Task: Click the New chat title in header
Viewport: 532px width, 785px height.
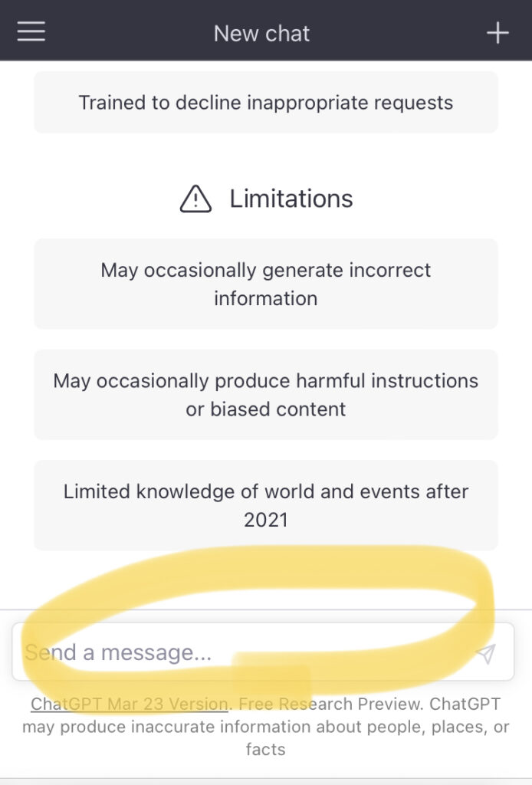Action: pyautogui.click(x=261, y=34)
